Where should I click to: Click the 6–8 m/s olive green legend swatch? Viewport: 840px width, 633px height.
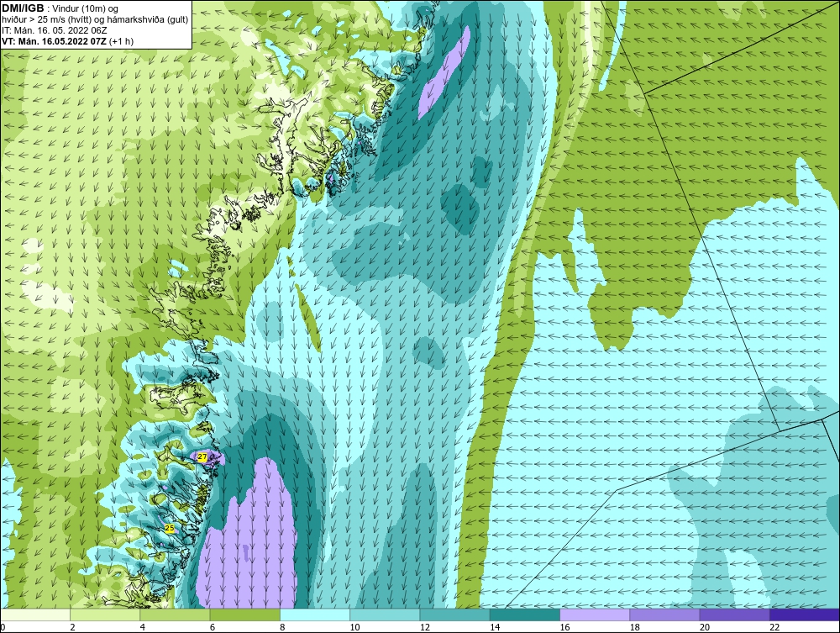(x=244, y=615)
